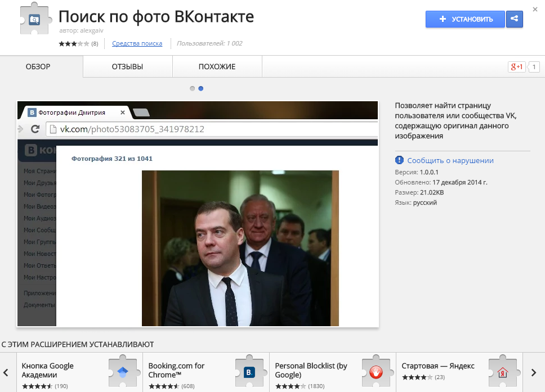This screenshot has height=392, width=545.
Task: Click the version 1.0.0.1 text
Action: [x=429, y=172]
